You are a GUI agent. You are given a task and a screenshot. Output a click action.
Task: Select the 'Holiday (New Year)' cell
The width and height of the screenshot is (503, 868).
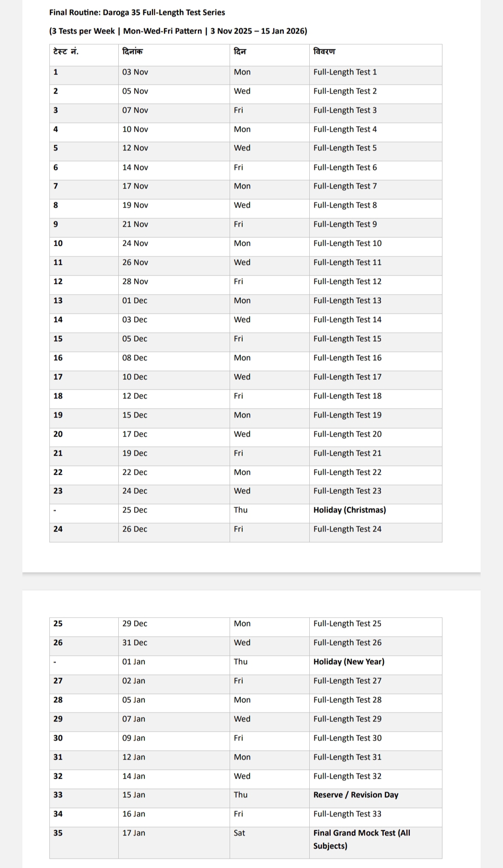coord(349,662)
